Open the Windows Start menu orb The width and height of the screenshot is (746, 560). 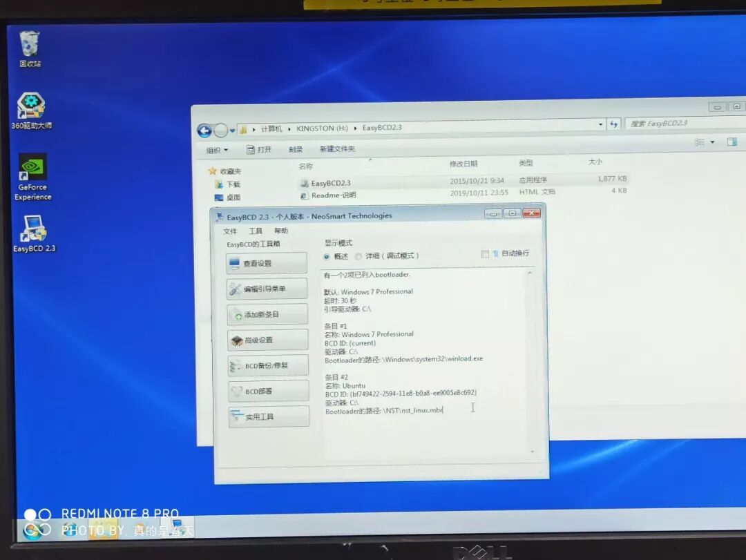(33, 530)
